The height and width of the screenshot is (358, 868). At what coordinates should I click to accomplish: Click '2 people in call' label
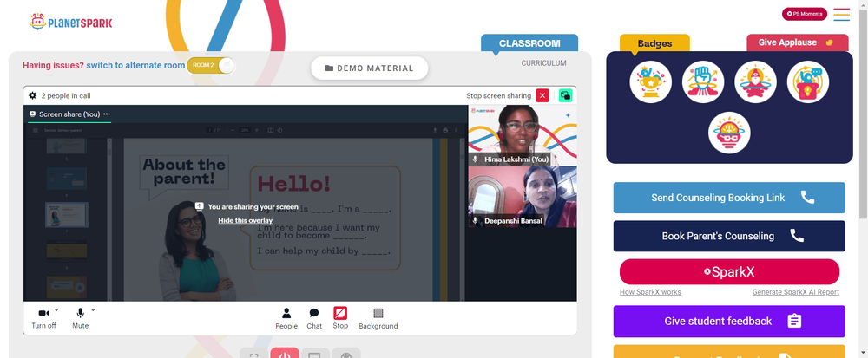[66, 95]
